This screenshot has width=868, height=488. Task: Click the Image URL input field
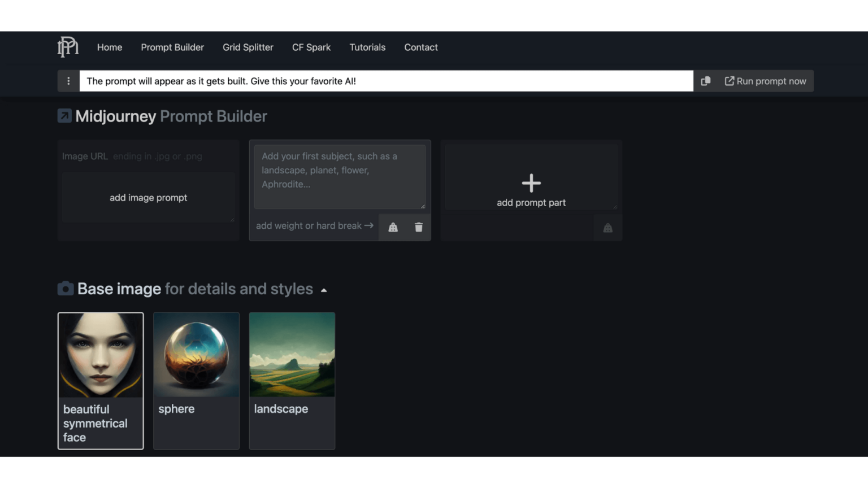tap(148, 156)
